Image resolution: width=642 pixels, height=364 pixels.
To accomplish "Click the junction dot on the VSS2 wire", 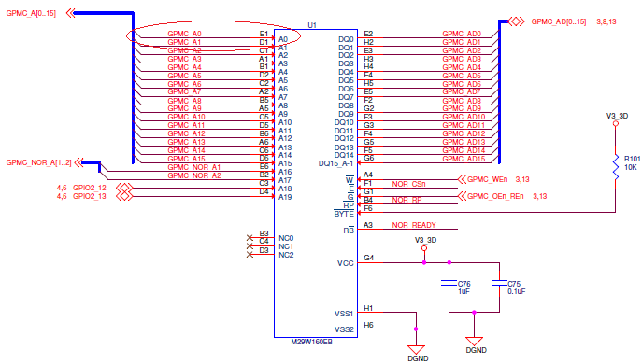I will click(416, 329).
